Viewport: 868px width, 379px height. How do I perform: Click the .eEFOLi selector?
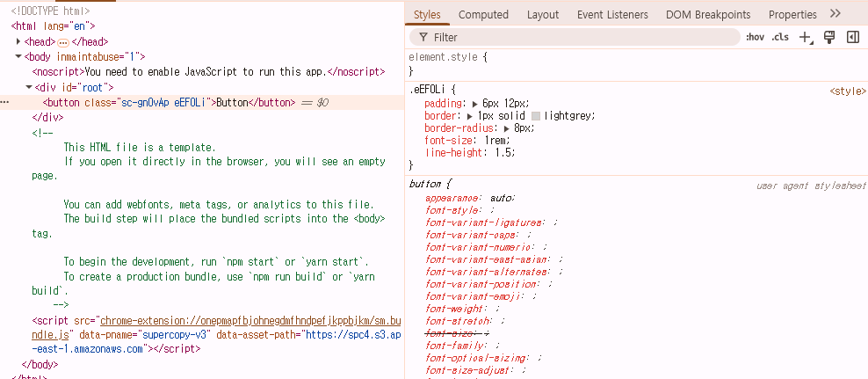coord(429,89)
